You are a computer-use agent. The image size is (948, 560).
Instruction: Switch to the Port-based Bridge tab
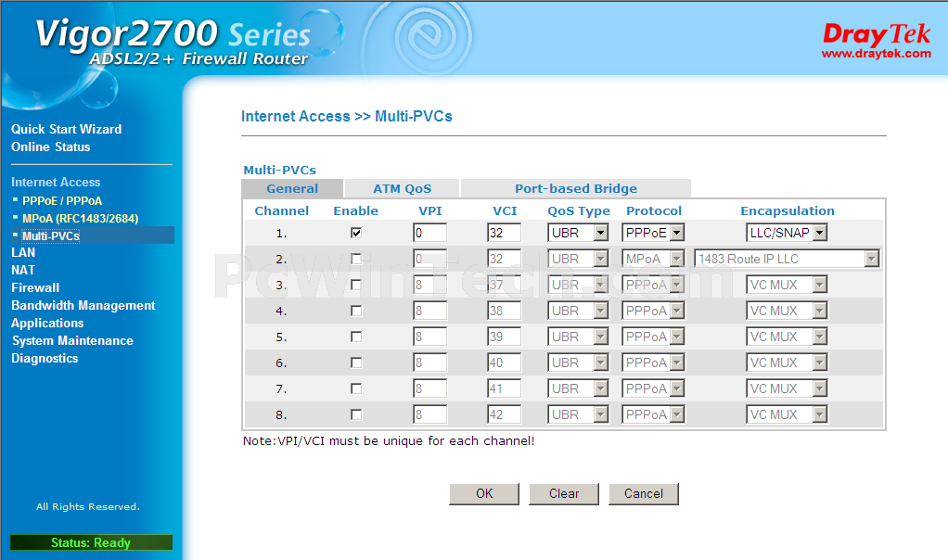coord(575,188)
